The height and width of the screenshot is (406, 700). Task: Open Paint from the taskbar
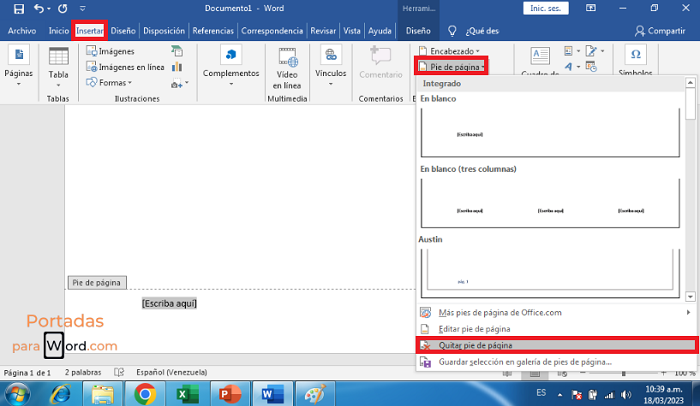click(315, 394)
